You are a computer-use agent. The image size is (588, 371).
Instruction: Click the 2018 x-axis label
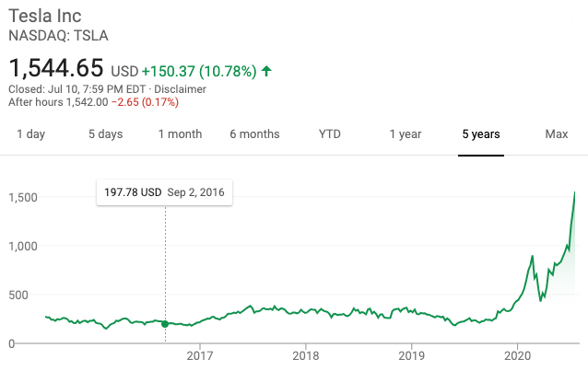pyautogui.click(x=306, y=355)
